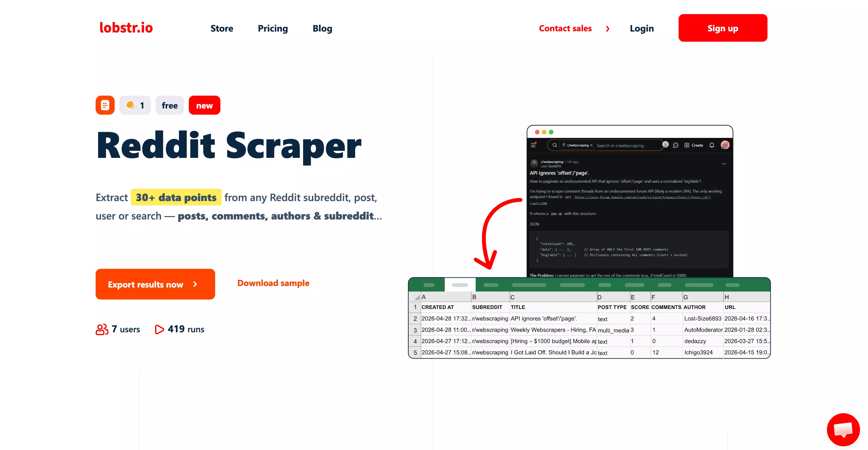Click the Weekly Webscrapers title cell
The width and height of the screenshot is (868, 450).
[553, 330]
